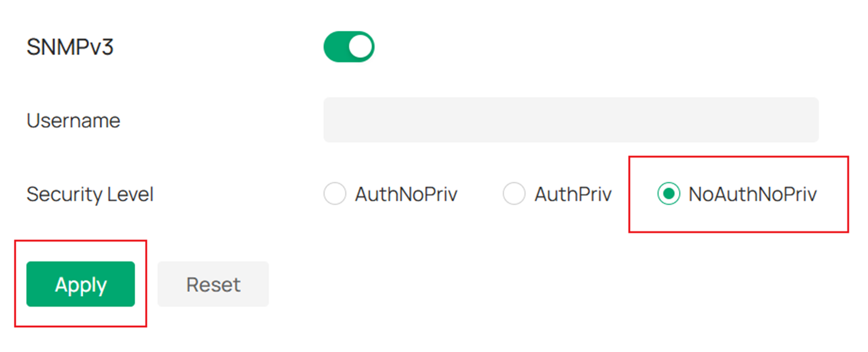This screenshot has width=868, height=352.
Task: Apply the SNMPv3 configuration changes
Action: coord(80,284)
